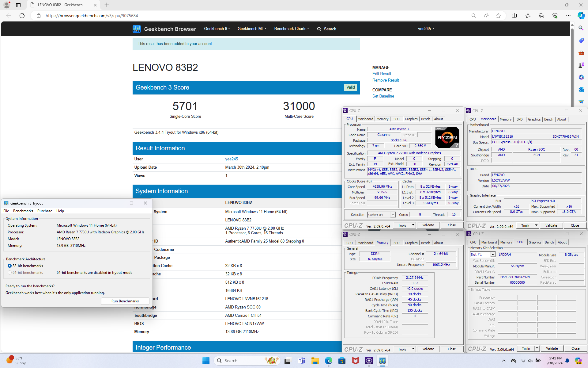The image size is (588, 368).
Task: Open Edge sidebar tools briefcase icon
Action: point(581,53)
